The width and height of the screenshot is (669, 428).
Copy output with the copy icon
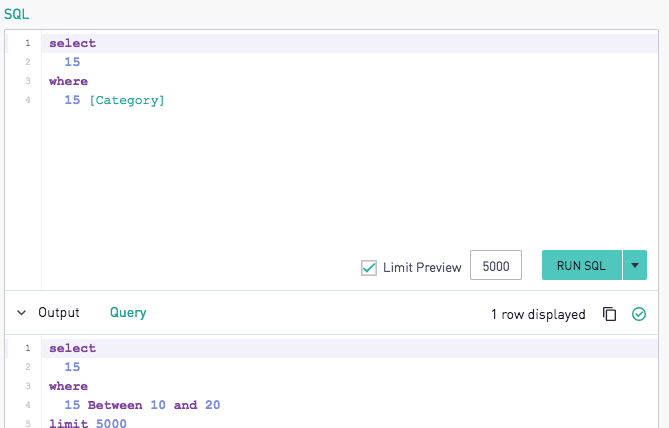pos(609,314)
